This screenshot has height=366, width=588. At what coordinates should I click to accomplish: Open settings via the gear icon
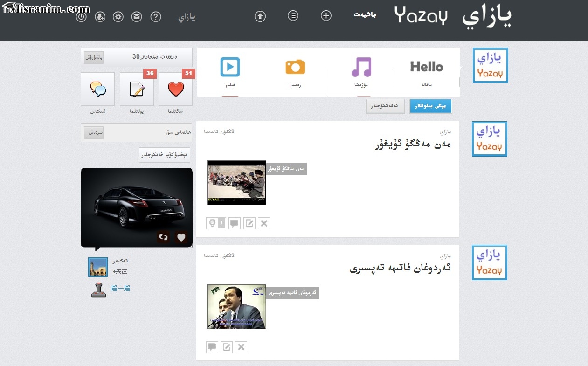[118, 17]
